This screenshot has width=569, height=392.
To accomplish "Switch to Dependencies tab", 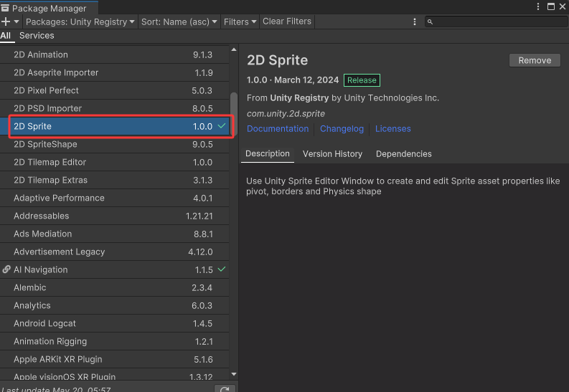I will [x=403, y=154].
